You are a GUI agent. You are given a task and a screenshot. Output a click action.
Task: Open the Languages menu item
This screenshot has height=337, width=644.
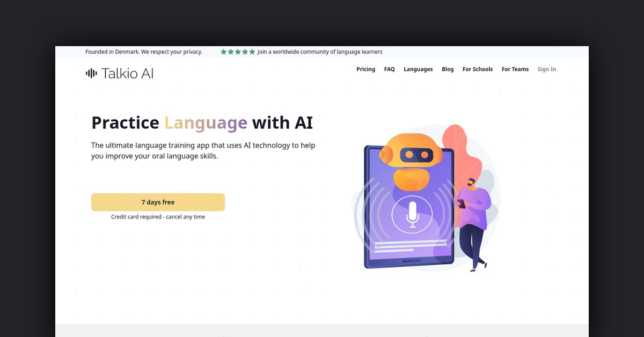pyautogui.click(x=418, y=69)
